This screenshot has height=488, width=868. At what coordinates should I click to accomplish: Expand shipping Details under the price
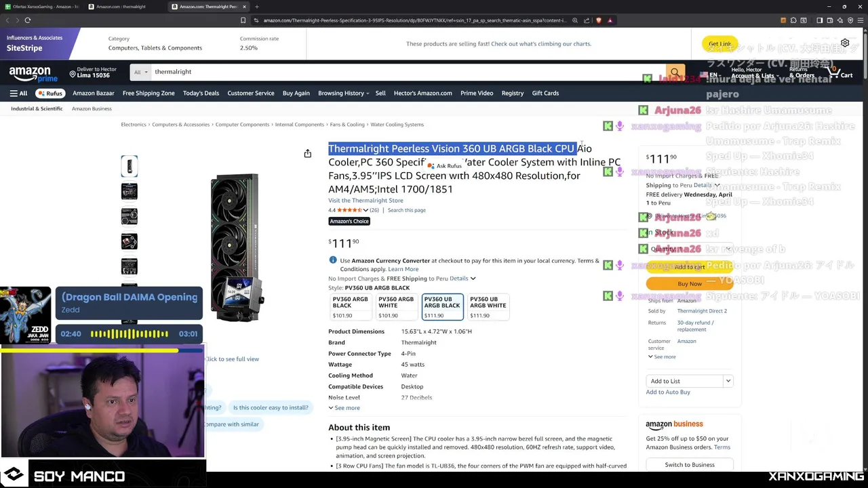pyautogui.click(x=462, y=279)
